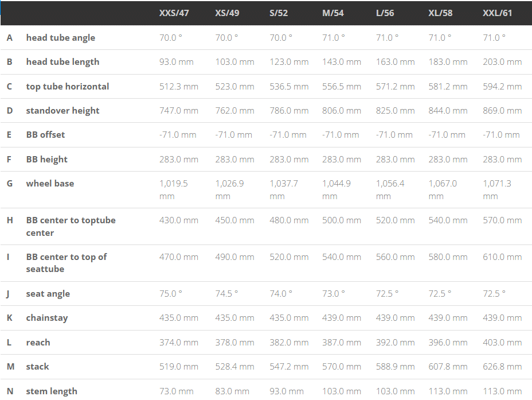Click the L/56 column header
532x400 pixels.
(385, 13)
